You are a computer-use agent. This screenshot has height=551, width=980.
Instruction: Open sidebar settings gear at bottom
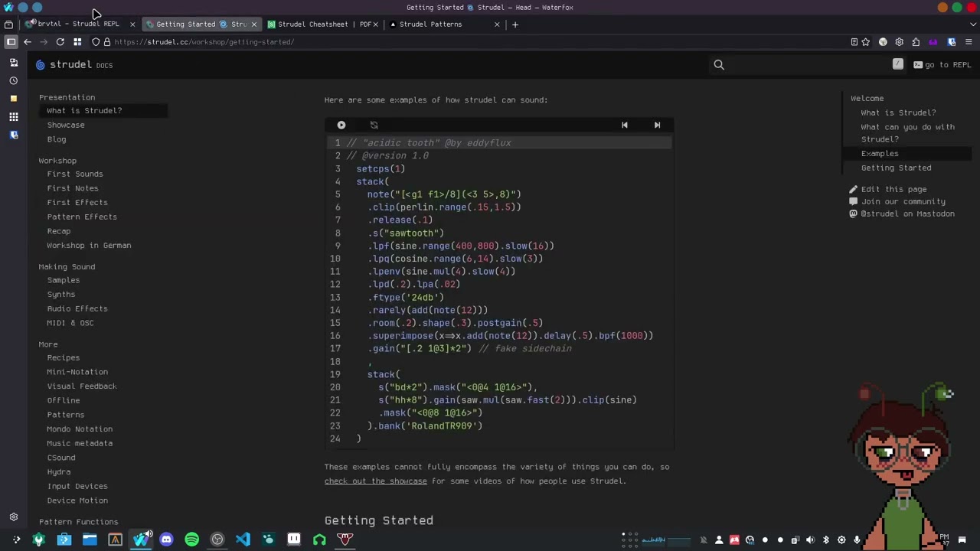[x=13, y=517]
